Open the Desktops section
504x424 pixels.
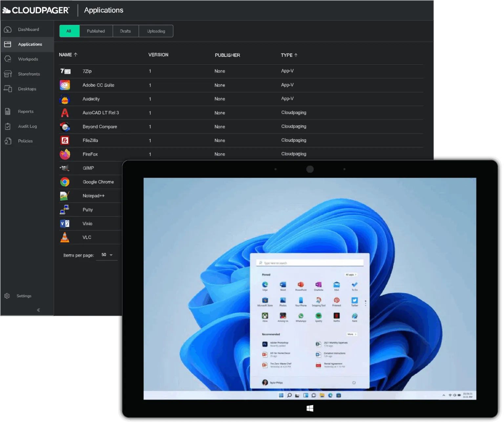[x=27, y=89]
